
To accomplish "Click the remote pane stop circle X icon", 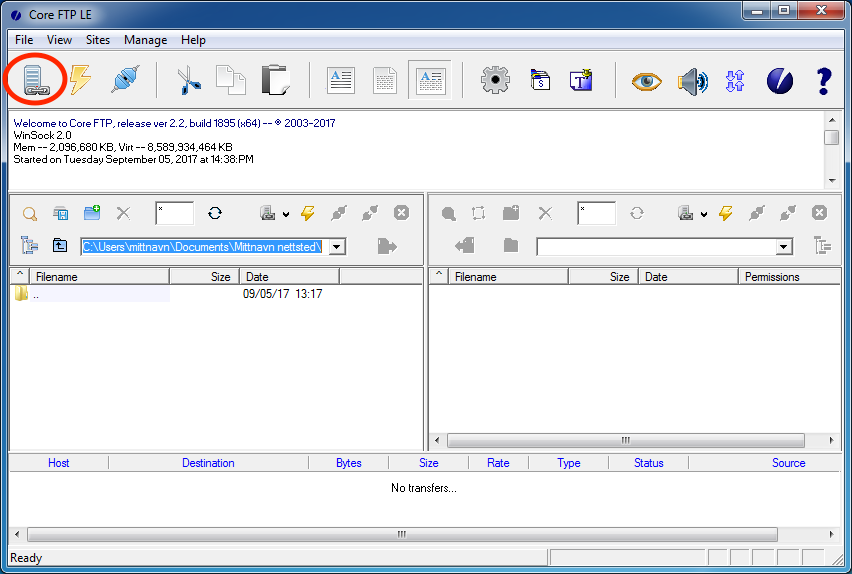I will click(x=819, y=213).
